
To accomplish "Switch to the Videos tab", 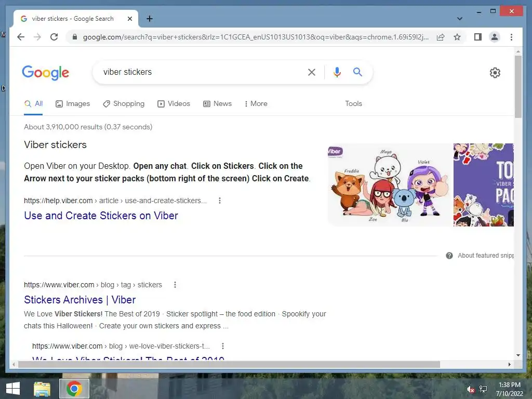I will tap(174, 103).
